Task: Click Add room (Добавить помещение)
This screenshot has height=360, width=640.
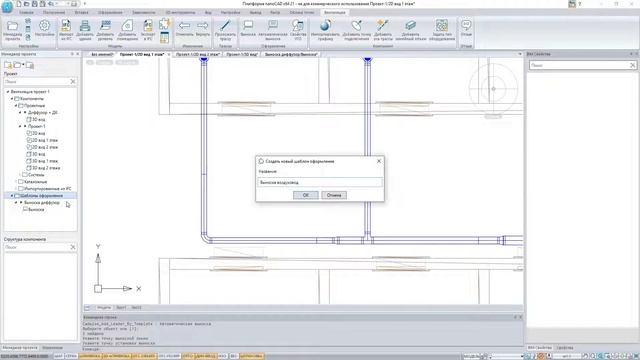Action: pyautogui.click(x=127, y=31)
